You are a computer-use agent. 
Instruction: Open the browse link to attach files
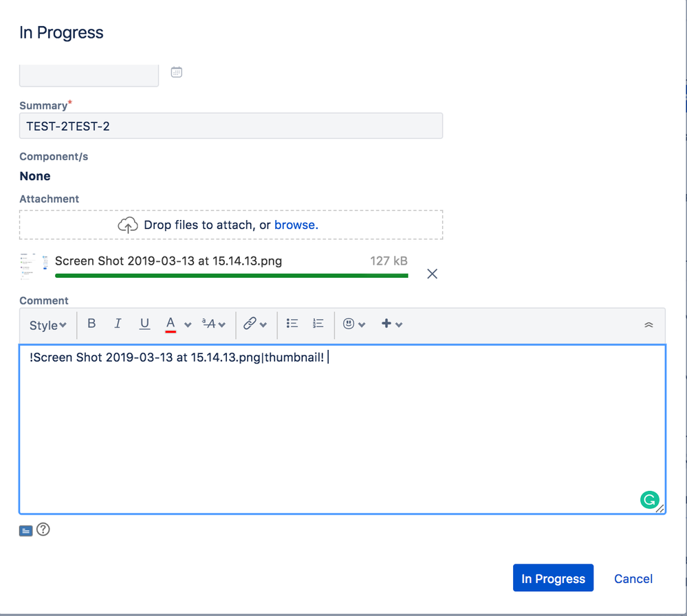click(x=295, y=224)
